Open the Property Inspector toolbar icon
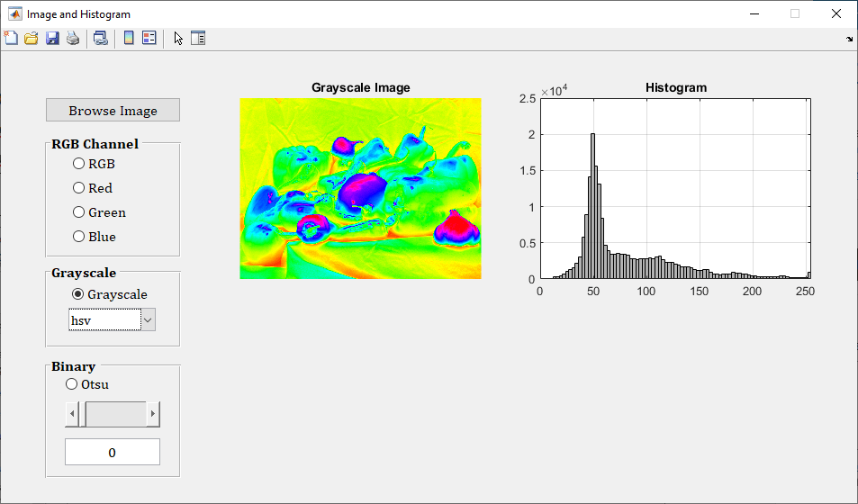 click(198, 38)
